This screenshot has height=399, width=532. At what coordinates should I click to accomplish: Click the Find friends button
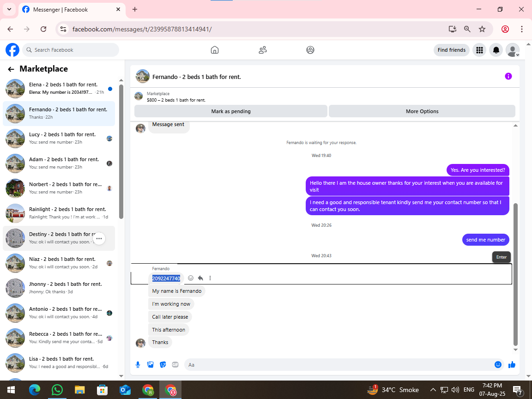pos(452,50)
